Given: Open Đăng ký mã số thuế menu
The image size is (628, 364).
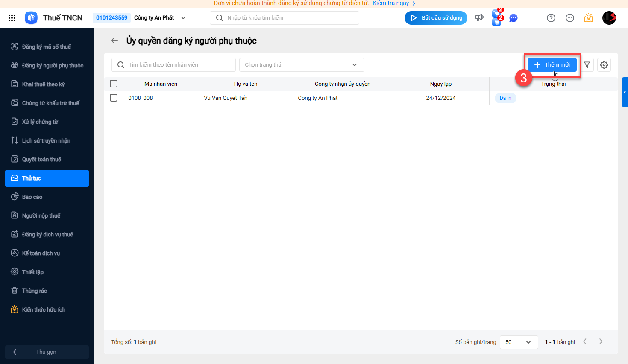Looking at the screenshot, I should [47, 47].
